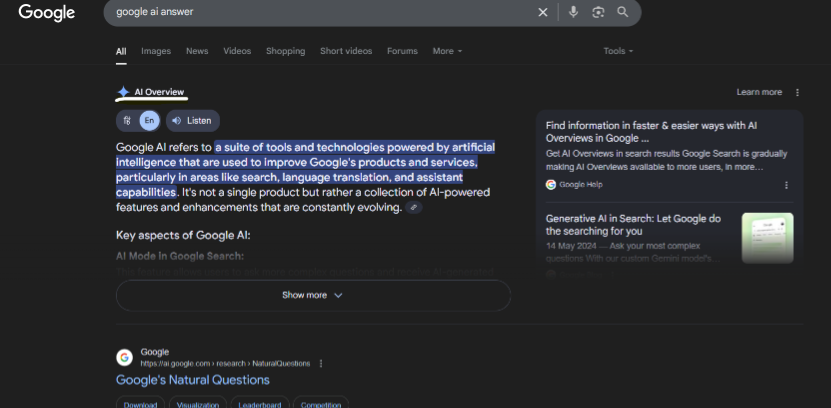Viewport: 831px width, 408px height.
Task: Switch to the Images tab
Action: click(x=156, y=51)
